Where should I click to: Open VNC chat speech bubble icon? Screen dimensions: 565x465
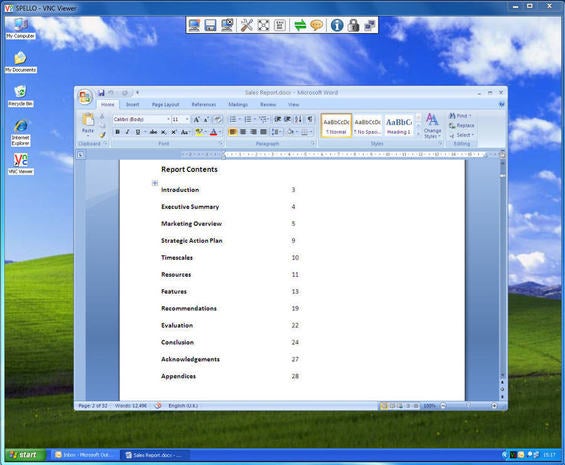[317, 25]
